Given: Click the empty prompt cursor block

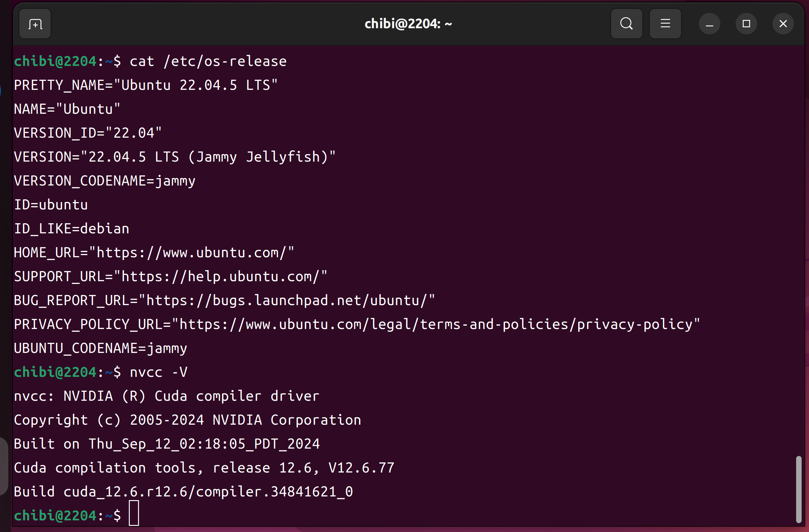Looking at the screenshot, I should pos(134,513).
